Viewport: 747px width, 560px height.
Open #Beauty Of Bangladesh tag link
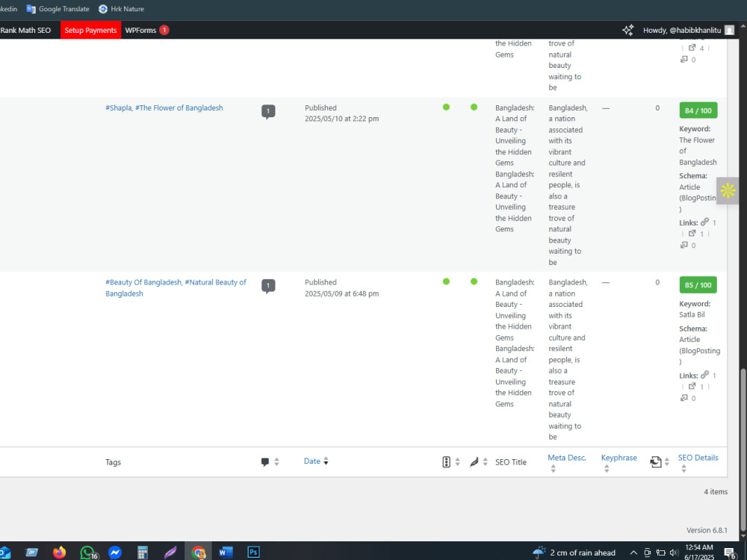point(143,282)
